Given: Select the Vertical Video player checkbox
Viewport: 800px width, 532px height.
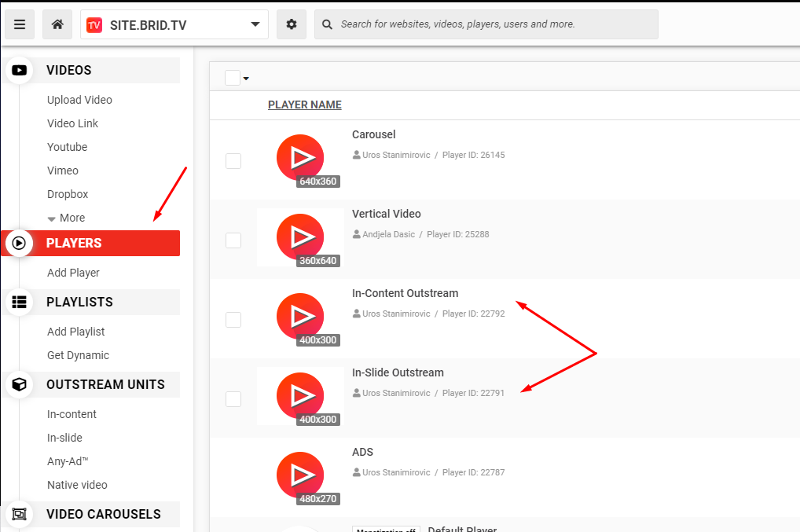Looking at the screenshot, I should pos(233,240).
